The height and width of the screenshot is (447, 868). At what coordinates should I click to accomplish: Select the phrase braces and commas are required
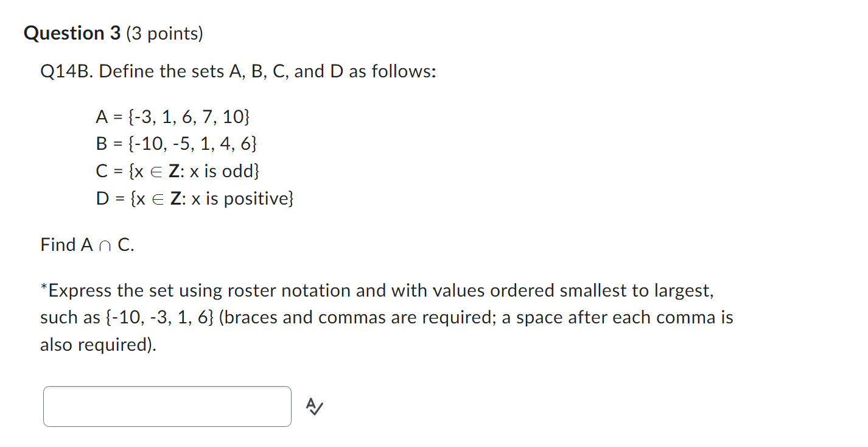(357, 317)
